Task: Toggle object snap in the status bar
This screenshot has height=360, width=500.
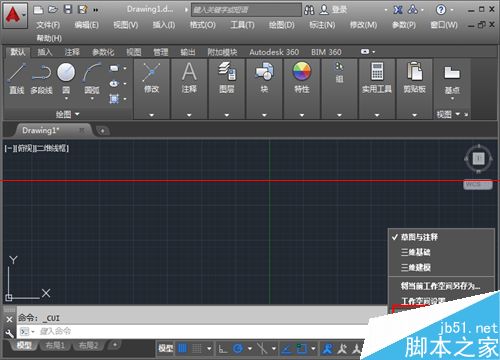Action: click(x=302, y=349)
